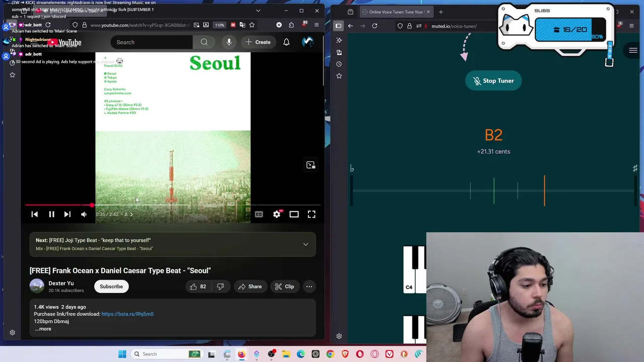The width and height of the screenshot is (644, 362).
Task: Toggle closed captions on the video
Action: click(x=259, y=214)
